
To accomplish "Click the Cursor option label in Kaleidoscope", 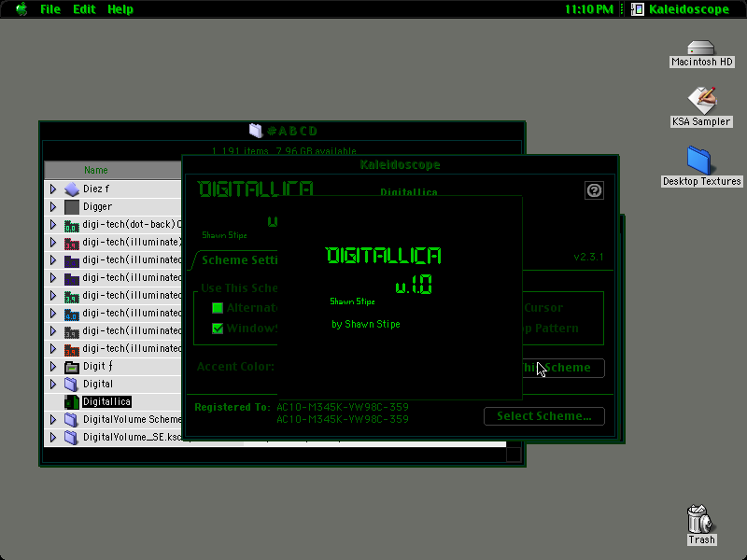I will tap(543, 308).
